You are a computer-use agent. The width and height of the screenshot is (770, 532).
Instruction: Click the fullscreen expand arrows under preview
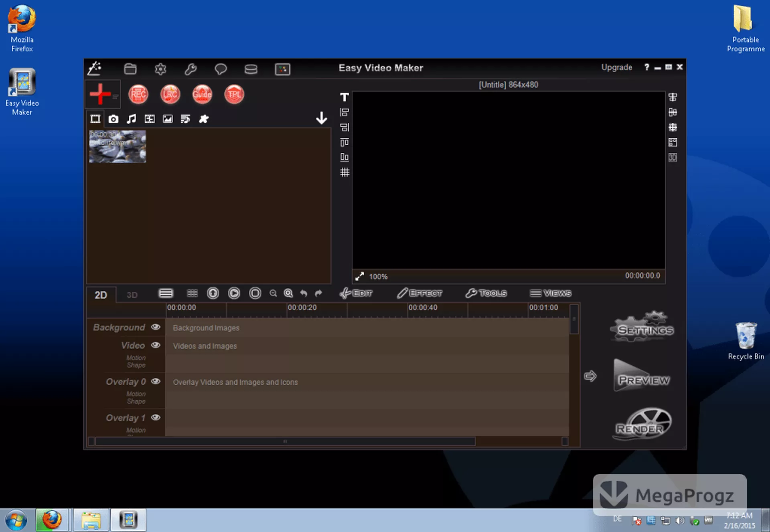[x=359, y=276]
